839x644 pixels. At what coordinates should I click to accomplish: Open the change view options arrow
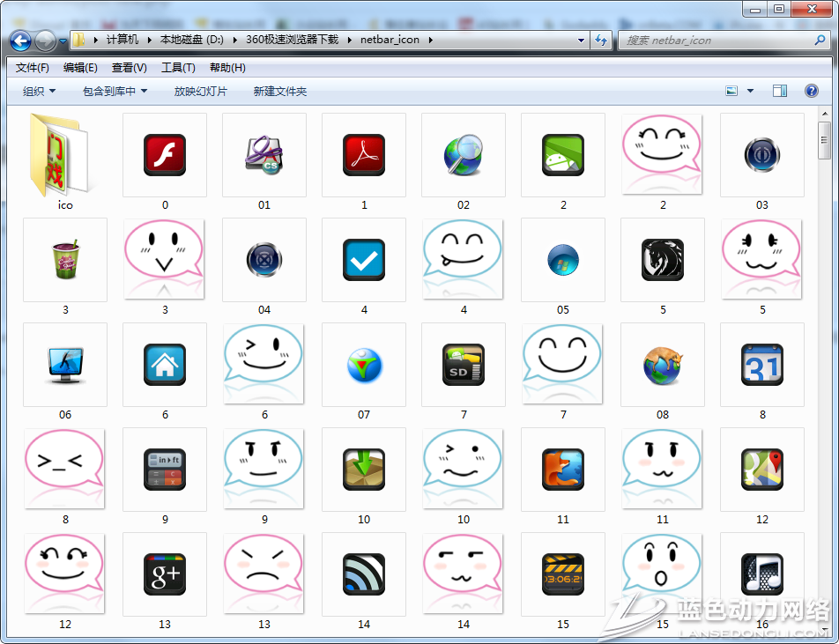pyautogui.click(x=751, y=91)
